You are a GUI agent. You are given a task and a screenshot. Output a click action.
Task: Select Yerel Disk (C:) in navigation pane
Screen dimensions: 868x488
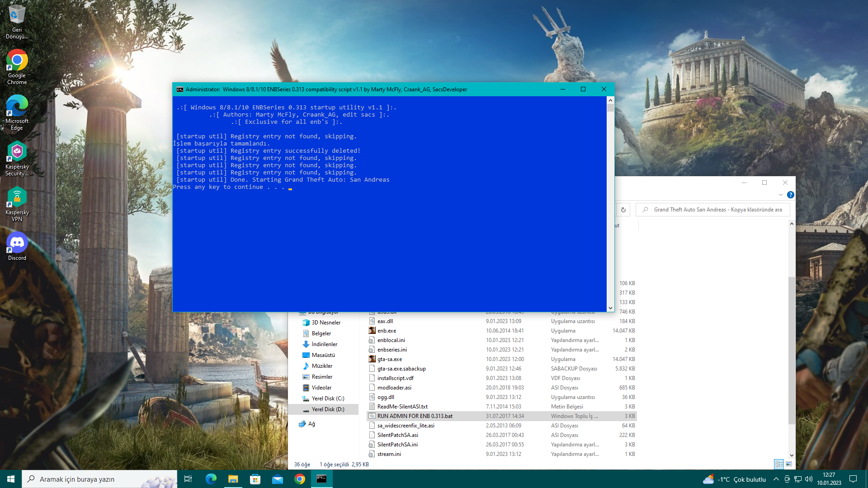pos(328,399)
